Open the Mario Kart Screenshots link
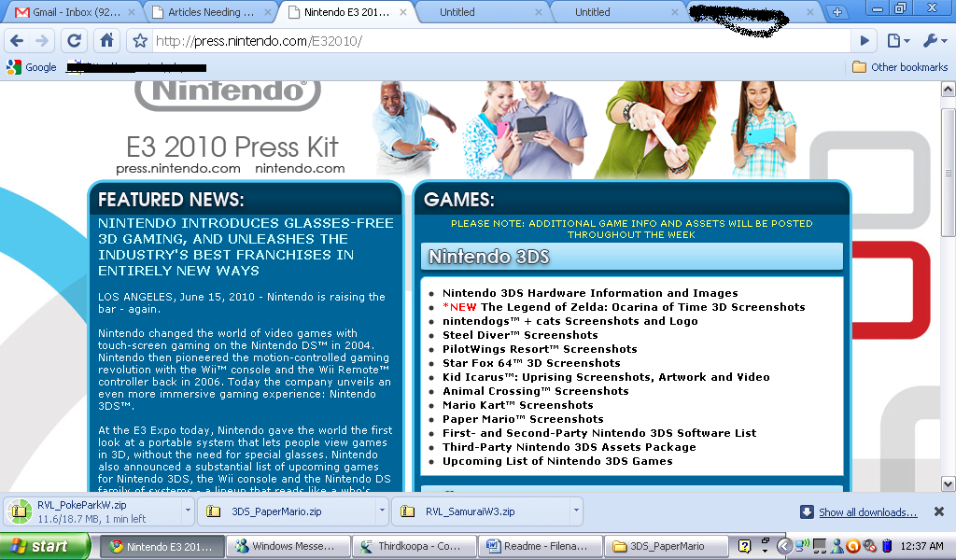 517,405
